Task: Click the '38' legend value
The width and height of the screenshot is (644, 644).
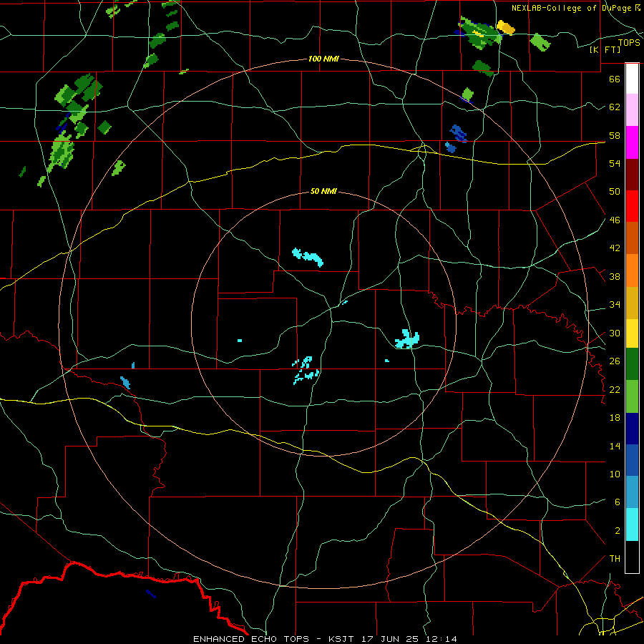Action: coord(615,276)
